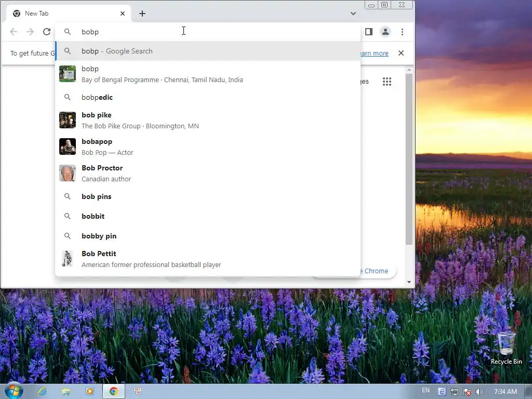This screenshot has height=399, width=532.
Task: Click the Bob Proctor portrait thumbnail
Action: click(x=68, y=173)
